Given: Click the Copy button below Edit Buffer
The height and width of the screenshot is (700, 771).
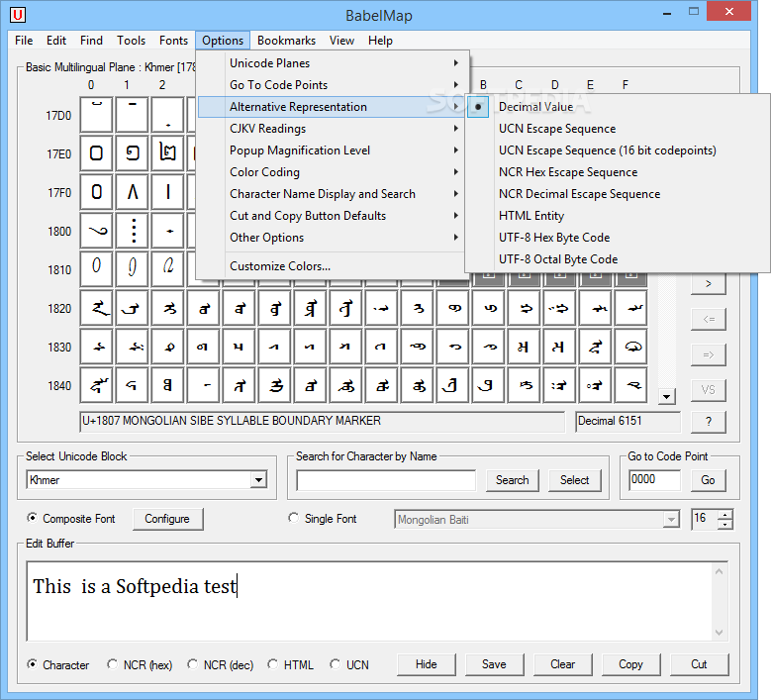Looking at the screenshot, I should click(630, 664).
